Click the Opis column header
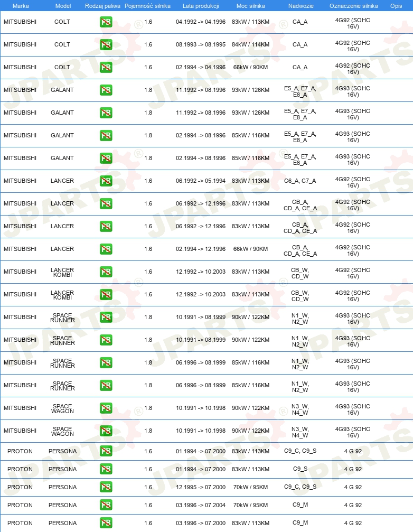The height and width of the screenshot is (532, 413). pos(396,6)
